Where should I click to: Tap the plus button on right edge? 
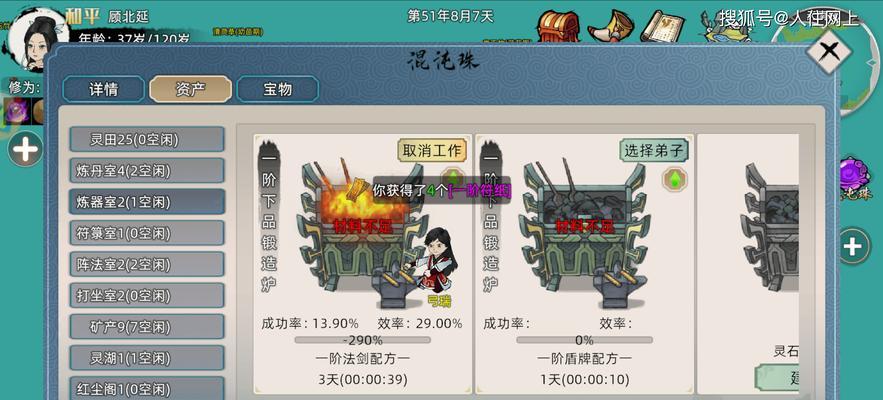pyautogui.click(x=853, y=246)
